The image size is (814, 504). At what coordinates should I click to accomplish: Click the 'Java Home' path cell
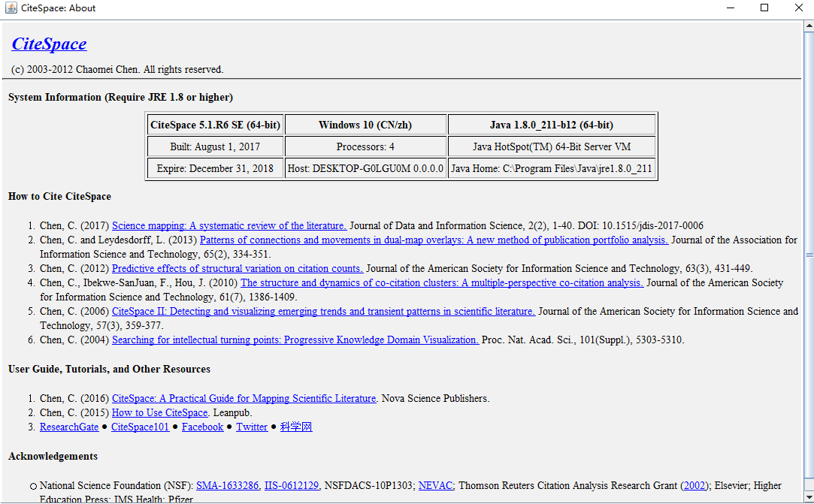point(552,169)
